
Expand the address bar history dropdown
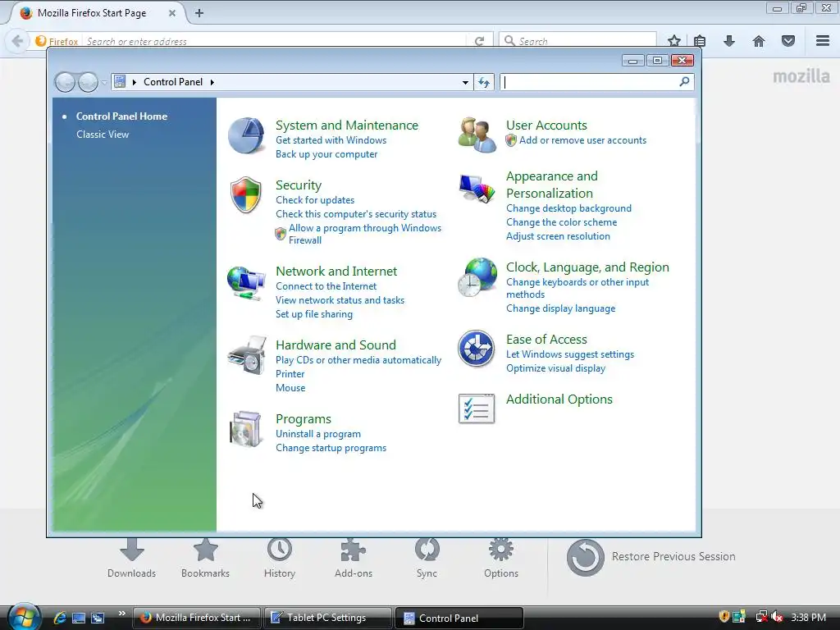click(x=465, y=82)
